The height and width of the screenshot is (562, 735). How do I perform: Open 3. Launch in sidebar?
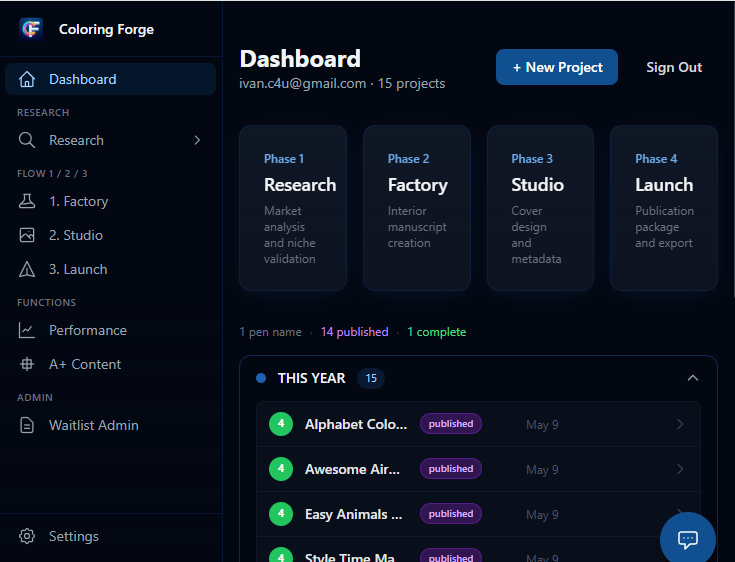coord(110,269)
